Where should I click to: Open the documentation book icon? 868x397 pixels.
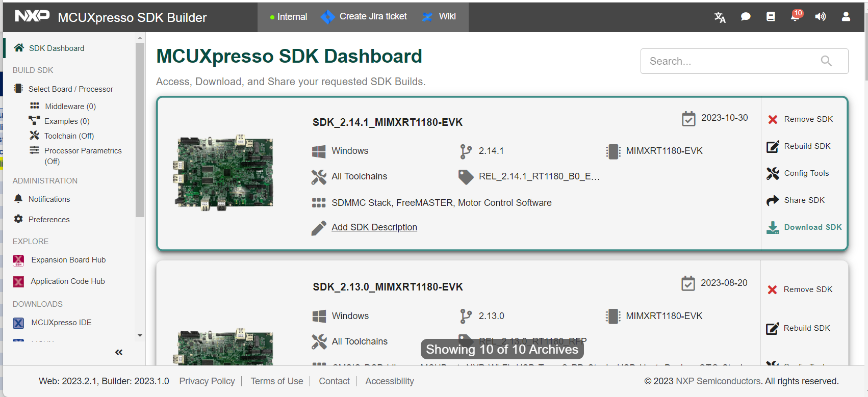pyautogui.click(x=771, y=17)
